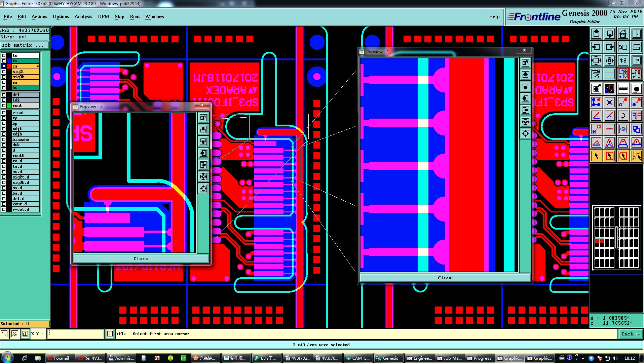The width and height of the screenshot is (644, 363).
Task: Click the rotate arrow tool icon
Action: (x=623, y=116)
